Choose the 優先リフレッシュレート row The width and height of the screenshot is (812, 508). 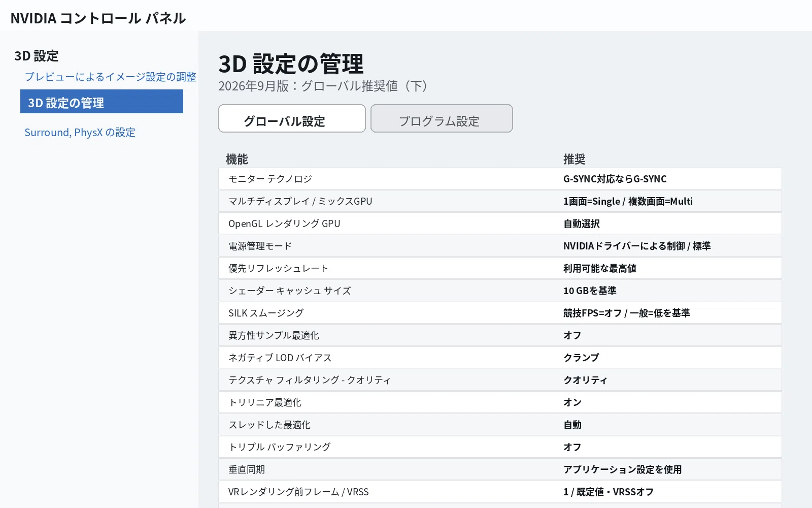500,268
